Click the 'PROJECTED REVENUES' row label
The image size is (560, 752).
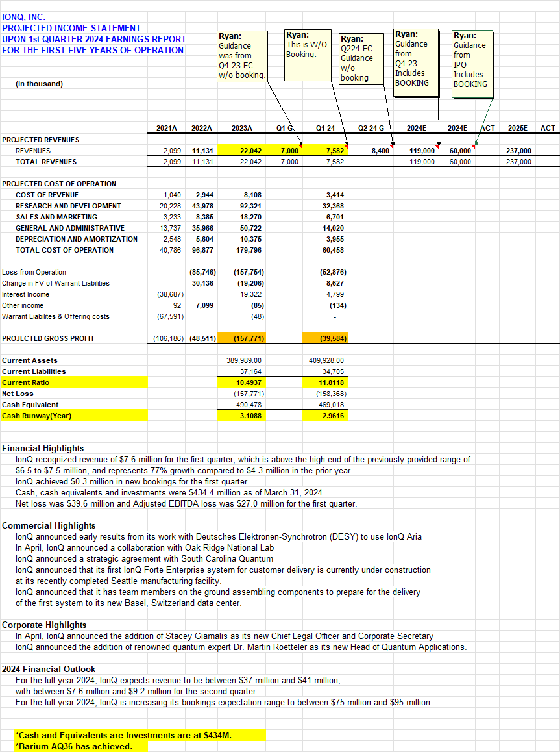pyautogui.click(x=41, y=140)
